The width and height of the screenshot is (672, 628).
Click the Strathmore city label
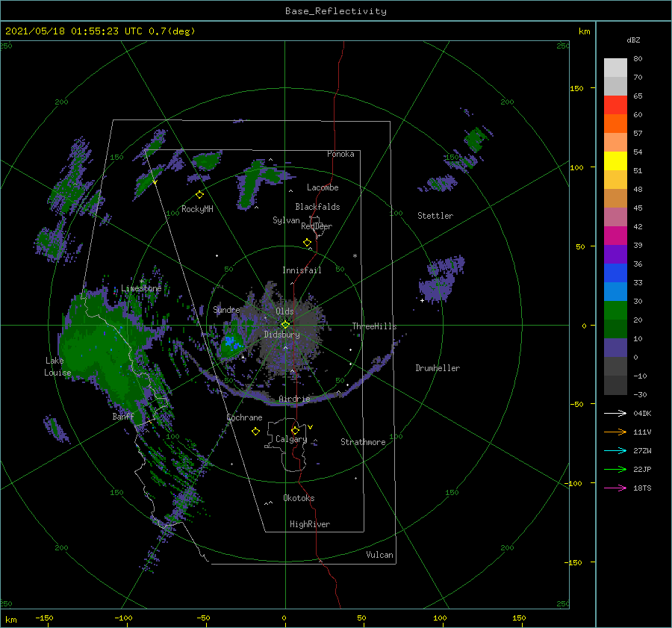tap(363, 442)
